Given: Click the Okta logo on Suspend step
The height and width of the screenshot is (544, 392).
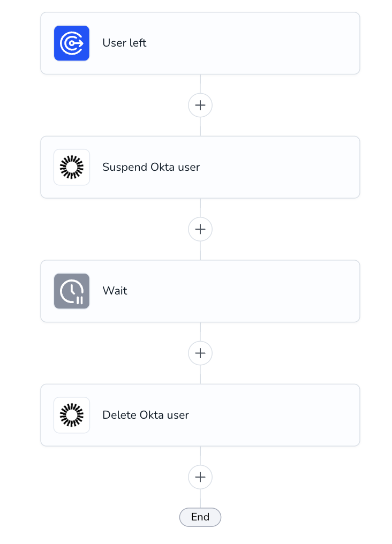Looking at the screenshot, I should pyautogui.click(x=71, y=167).
